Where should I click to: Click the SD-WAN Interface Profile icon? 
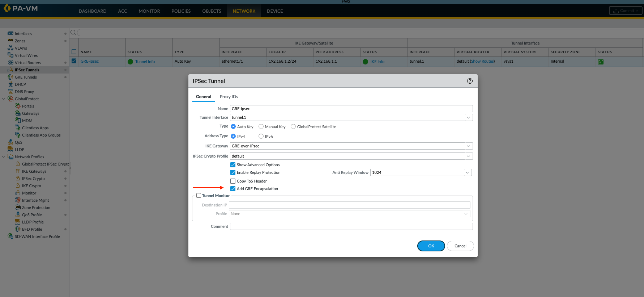coord(10,236)
